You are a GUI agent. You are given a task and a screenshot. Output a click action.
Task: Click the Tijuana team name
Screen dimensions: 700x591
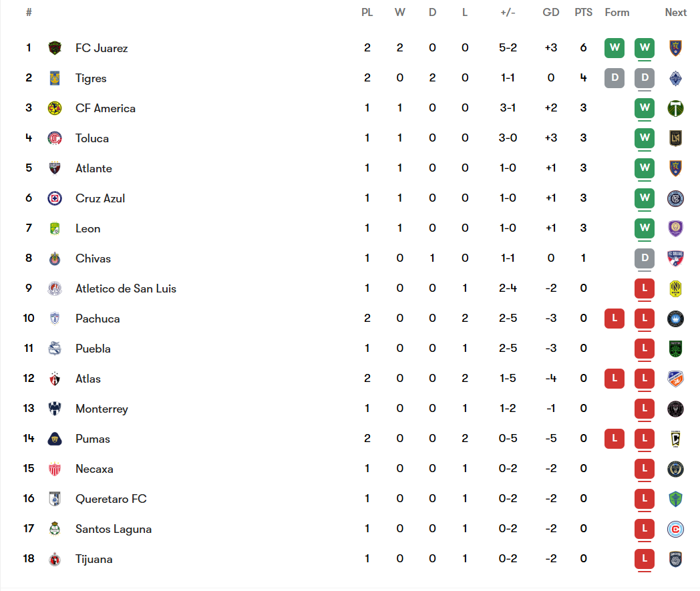pyautogui.click(x=94, y=560)
